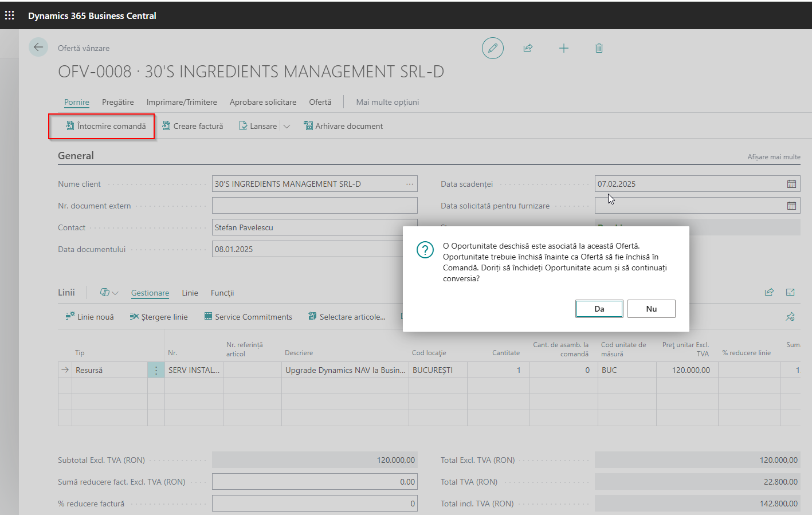Open the Imprimare/Trimitere tab

point(182,102)
